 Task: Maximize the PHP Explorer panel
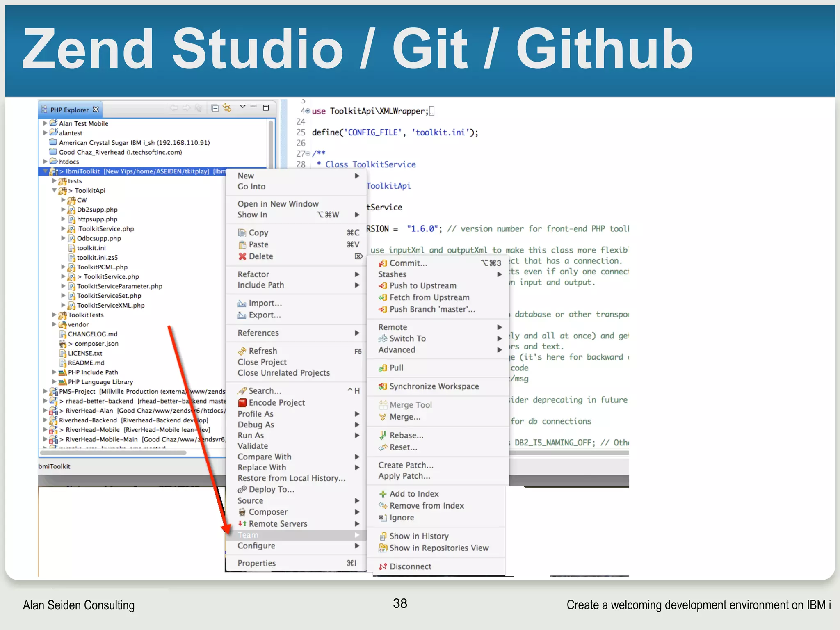click(x=266, y=107)
